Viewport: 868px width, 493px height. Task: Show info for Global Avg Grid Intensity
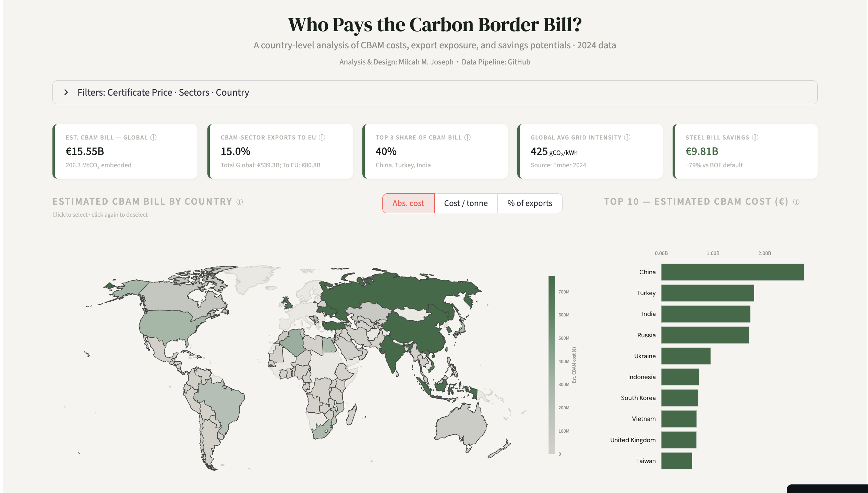click(x=627, y=137)
